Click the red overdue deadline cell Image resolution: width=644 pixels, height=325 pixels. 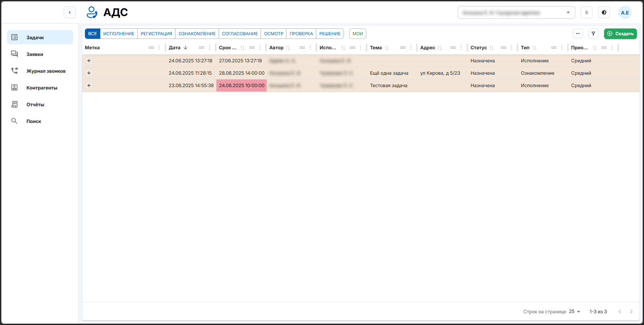(x=241, y=85)
